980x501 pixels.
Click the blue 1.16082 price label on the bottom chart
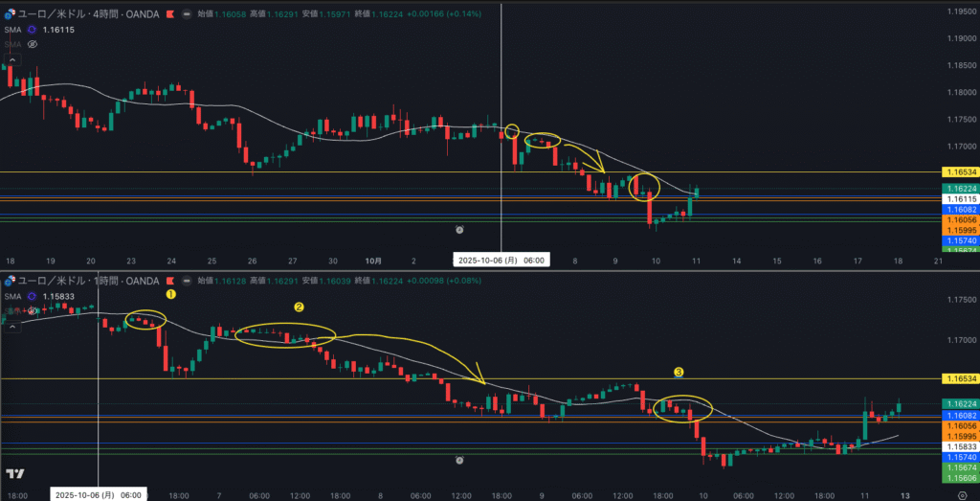tap(960, 416)
